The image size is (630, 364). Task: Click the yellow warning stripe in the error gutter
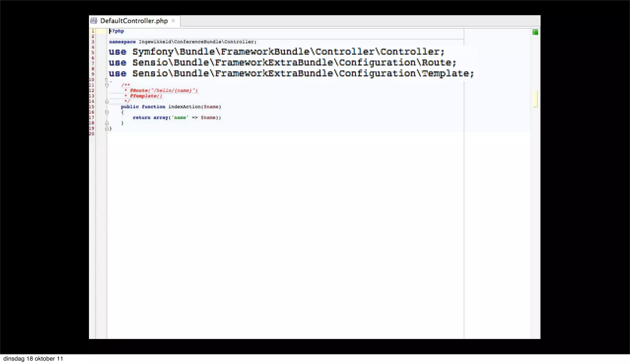535,99
